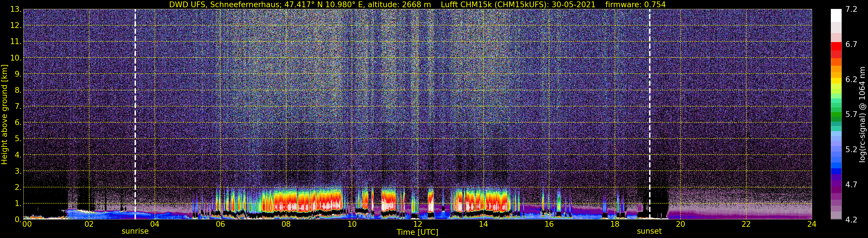Click the colorbar value '5.7'
This screenshot has height=238, width=868.
[851, 114]
